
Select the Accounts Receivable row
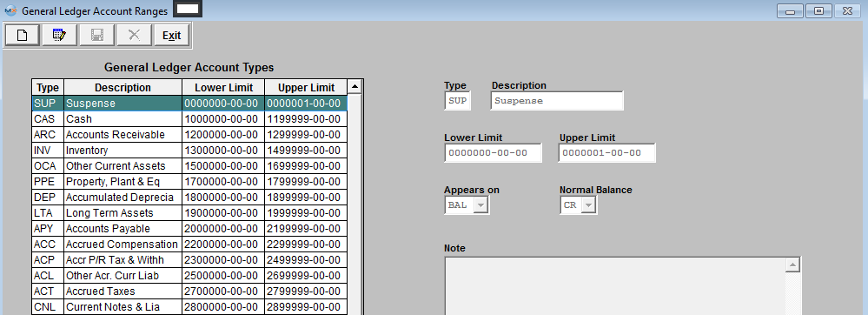[189, 135]
